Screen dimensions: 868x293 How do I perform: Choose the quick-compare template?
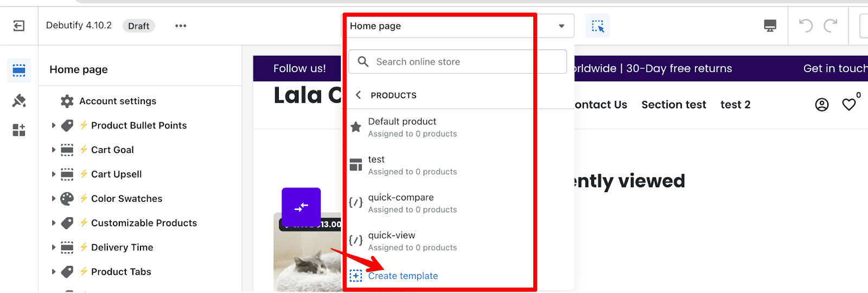(412, 203)
